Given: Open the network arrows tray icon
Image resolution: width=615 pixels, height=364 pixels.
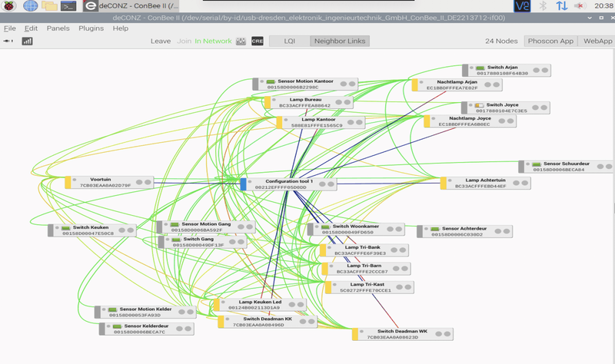Looking at the screenshot, I should pos(562,5).
